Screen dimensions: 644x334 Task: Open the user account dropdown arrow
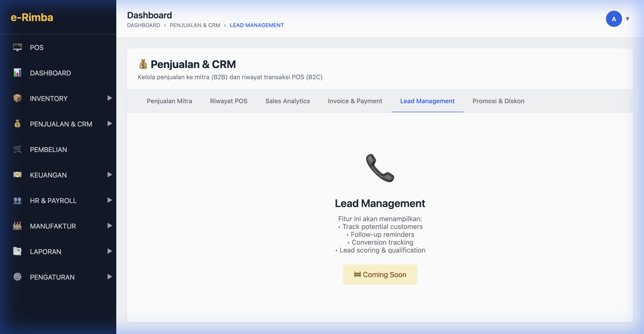[627, 19]
